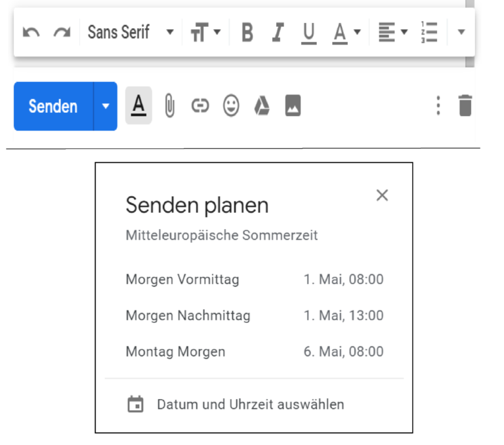Viewport: 504px width, 445px height.
Task: Insert a numbered list
Action: 429,32
